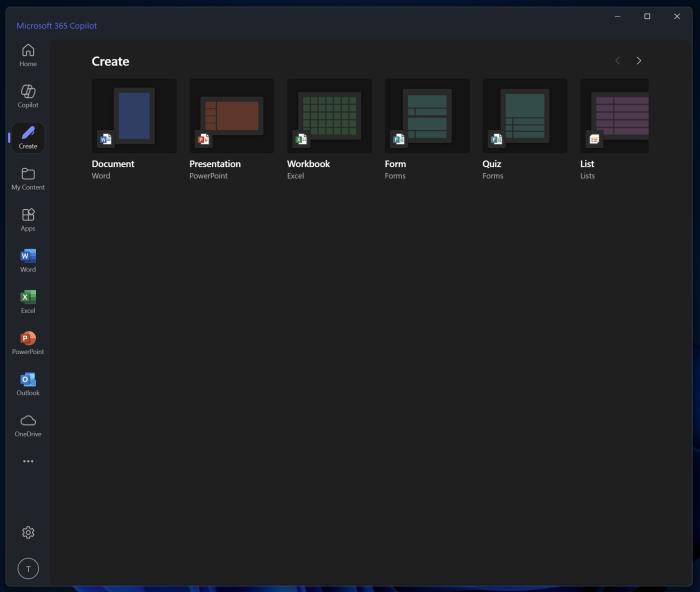The image size is (700, 592).
Task: Create a new PowerPoint Presentation
Action: [231, 116]
